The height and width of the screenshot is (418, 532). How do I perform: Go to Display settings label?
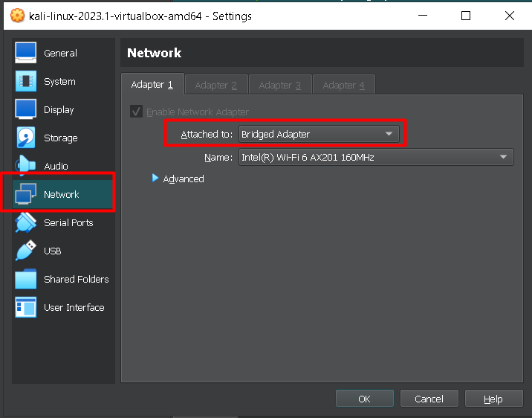coord(59,110)
